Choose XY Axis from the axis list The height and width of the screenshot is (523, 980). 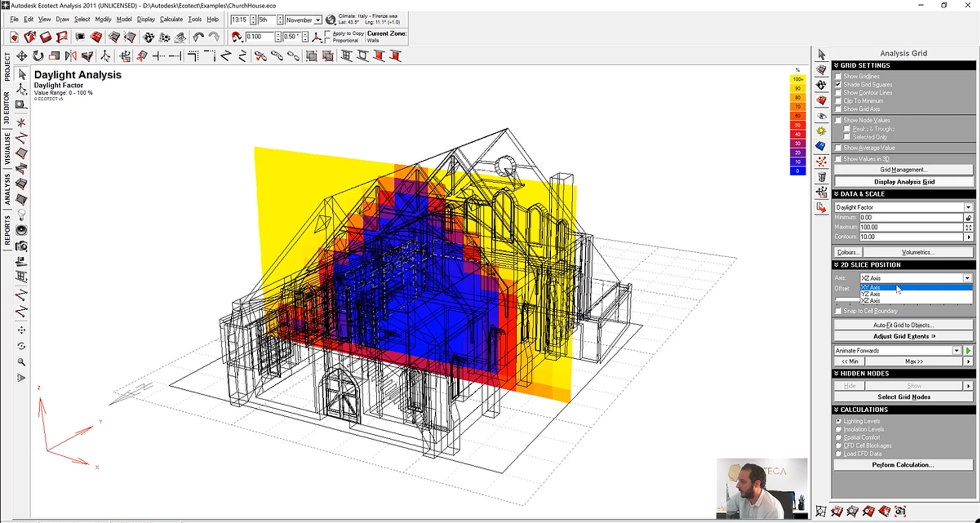point(916,287)
